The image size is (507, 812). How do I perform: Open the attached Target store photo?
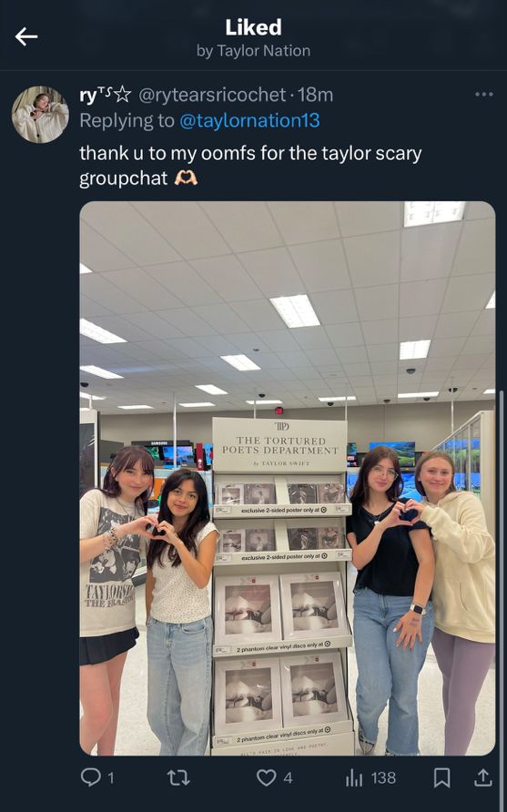(288, 478)
